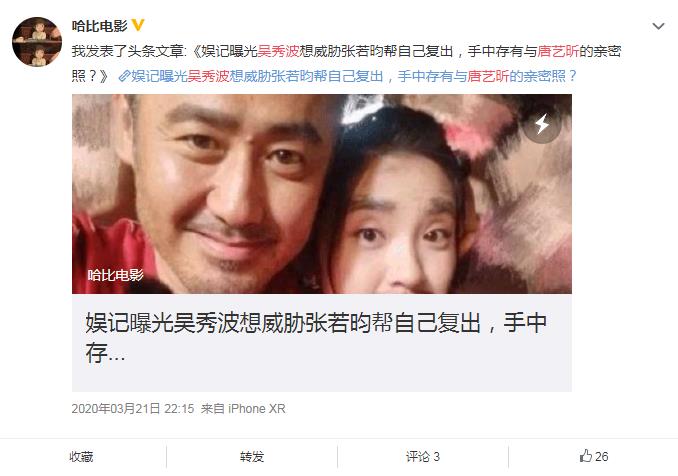Click the 哈比电影 watermark on cover image

click(115, 275)
